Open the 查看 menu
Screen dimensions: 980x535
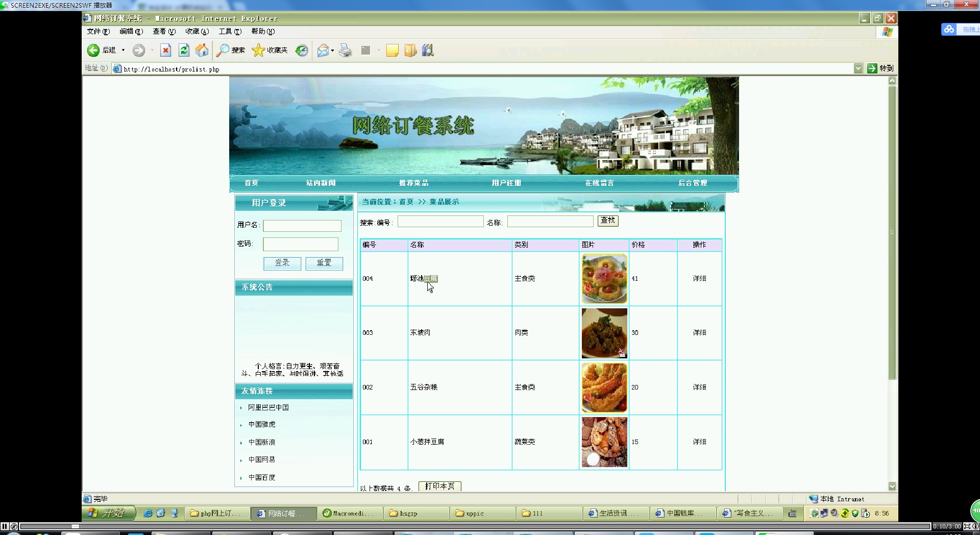[x=164, y=31]
